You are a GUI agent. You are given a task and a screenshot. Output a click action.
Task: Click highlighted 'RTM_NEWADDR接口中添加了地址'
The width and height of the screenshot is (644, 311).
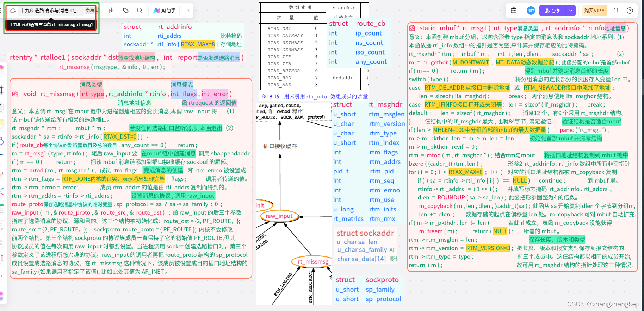pyautogui.click(x=567, y=88)
